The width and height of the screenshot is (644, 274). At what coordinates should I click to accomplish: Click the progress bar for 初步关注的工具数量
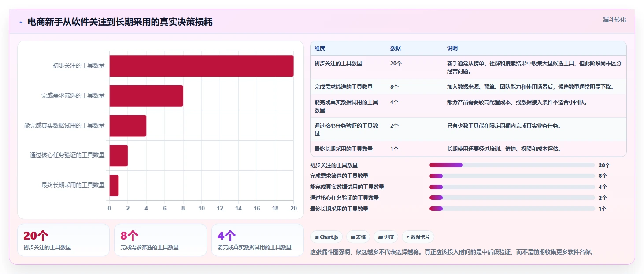coord(512,165)
